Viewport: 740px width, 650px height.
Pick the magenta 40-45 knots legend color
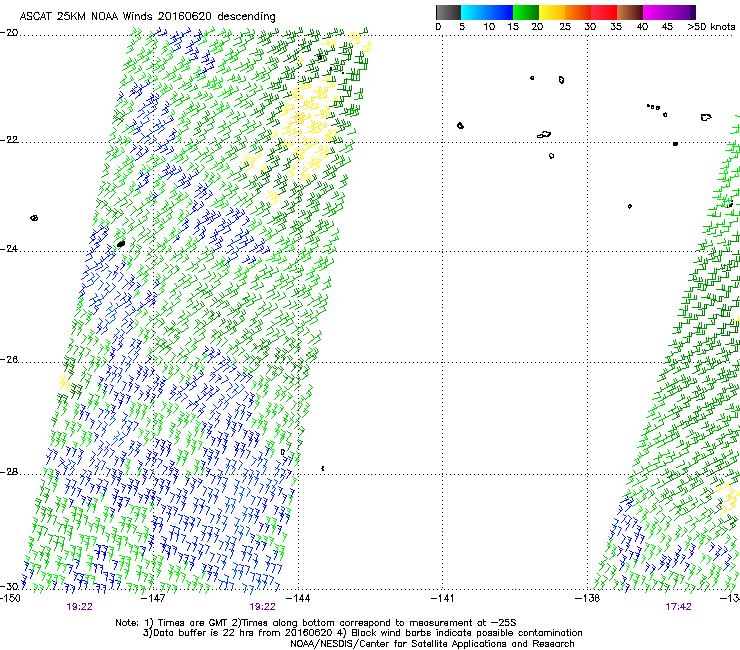tap(656, 12)
